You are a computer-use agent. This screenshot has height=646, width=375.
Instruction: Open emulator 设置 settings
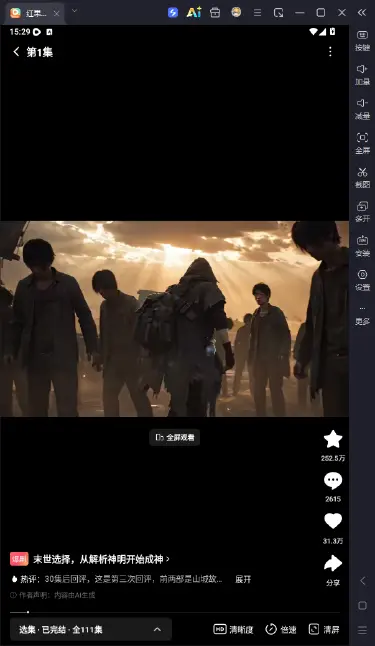point(362,280)
